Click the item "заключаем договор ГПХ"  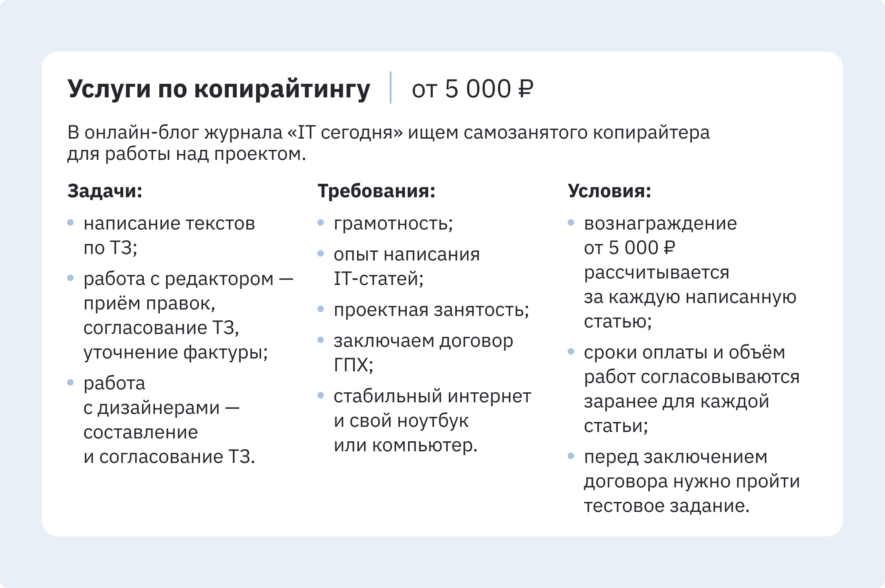click(423, 353)
